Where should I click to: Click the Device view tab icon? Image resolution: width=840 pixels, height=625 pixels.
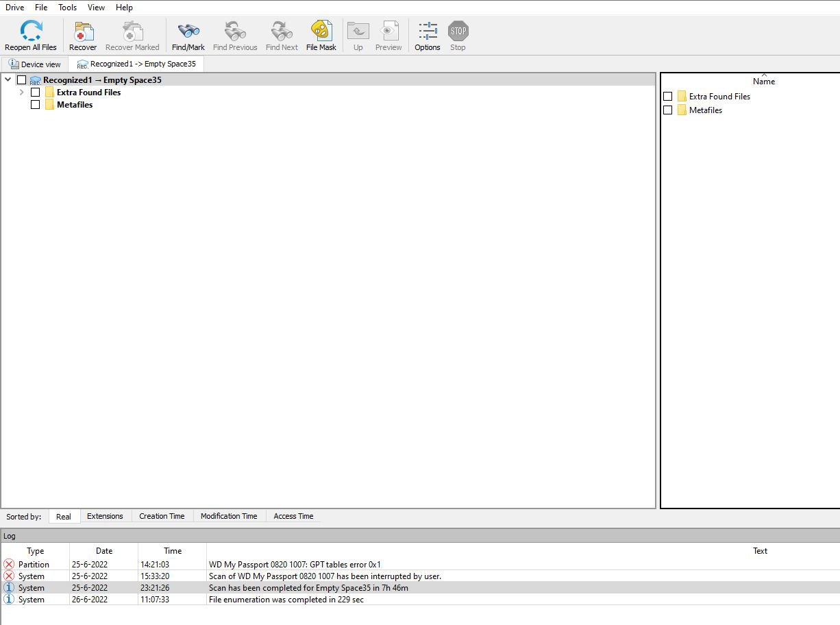[x=14, y=64]
